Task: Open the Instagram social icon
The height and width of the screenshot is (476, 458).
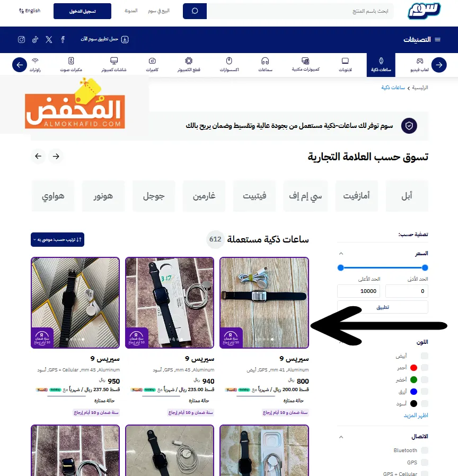Action: [21, 39]
